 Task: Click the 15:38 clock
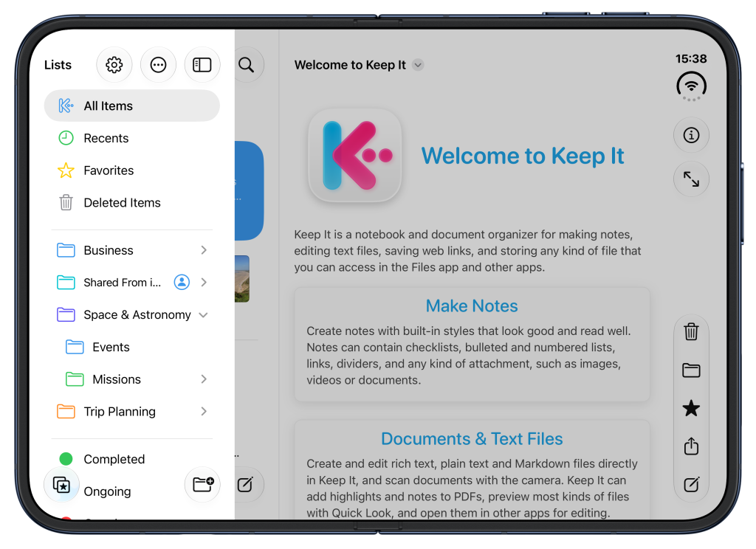coord(691,59)
